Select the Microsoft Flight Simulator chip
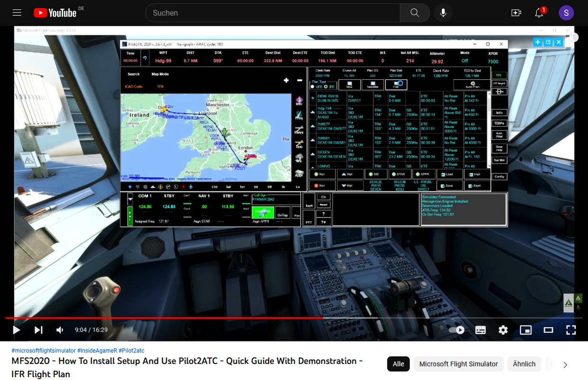 [x=458, y=364]
